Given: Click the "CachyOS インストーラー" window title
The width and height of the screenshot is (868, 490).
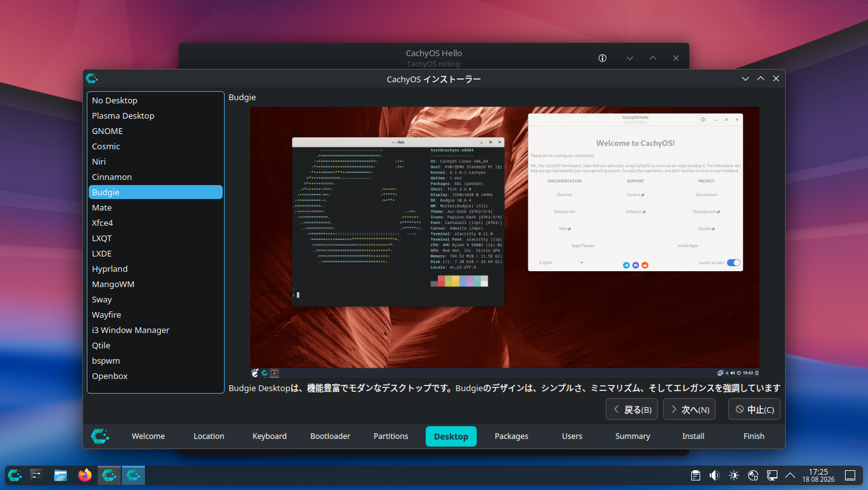Looking at the screenshot, I should (434, 79).
